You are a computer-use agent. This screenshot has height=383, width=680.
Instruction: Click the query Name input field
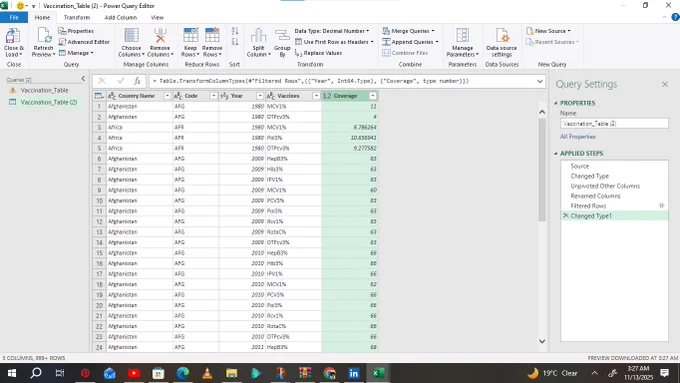614,124
